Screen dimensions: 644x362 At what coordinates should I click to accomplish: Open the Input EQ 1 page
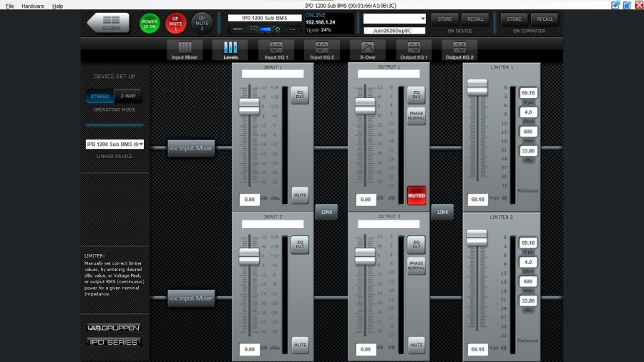click(276, 51)
